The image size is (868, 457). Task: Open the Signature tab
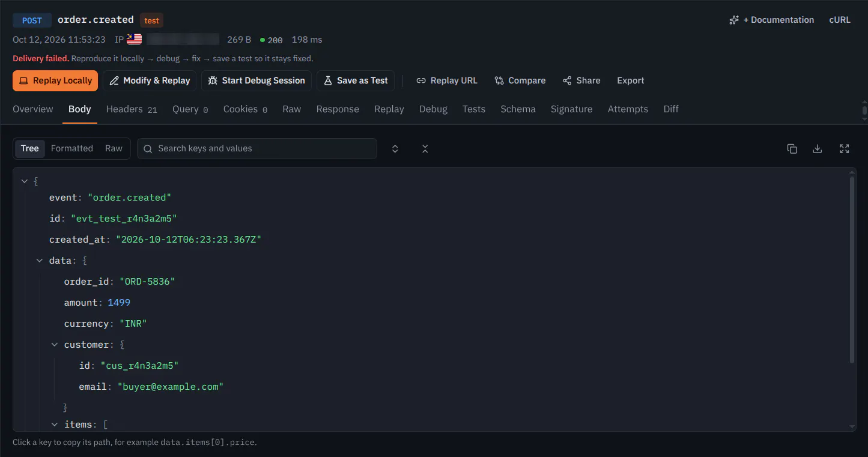pos(572,109)
